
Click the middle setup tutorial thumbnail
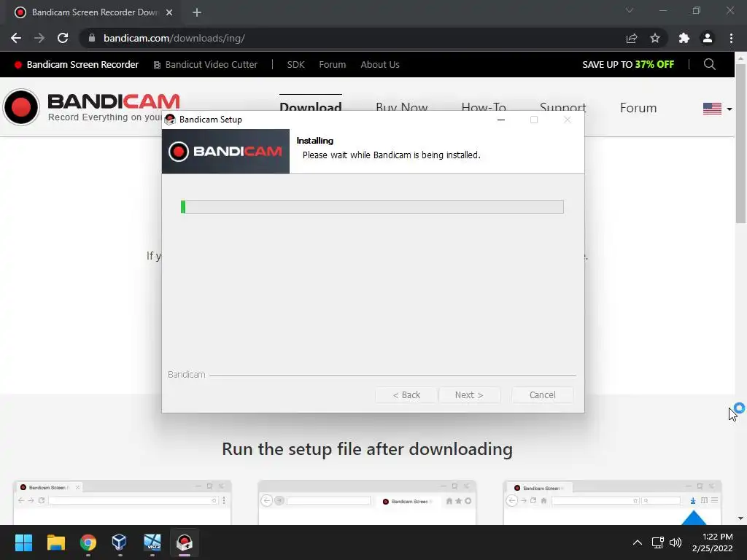pos(367,502)
